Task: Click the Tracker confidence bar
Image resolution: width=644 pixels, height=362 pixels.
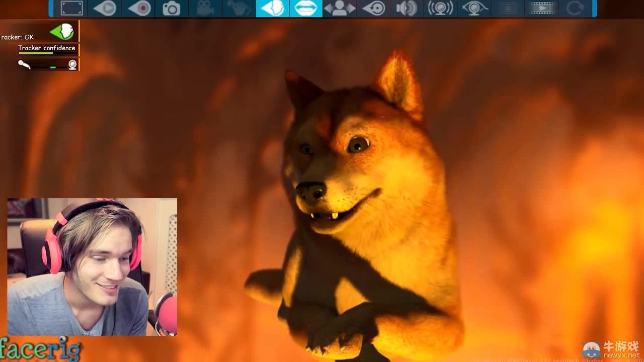Action: tap(47, 52)
